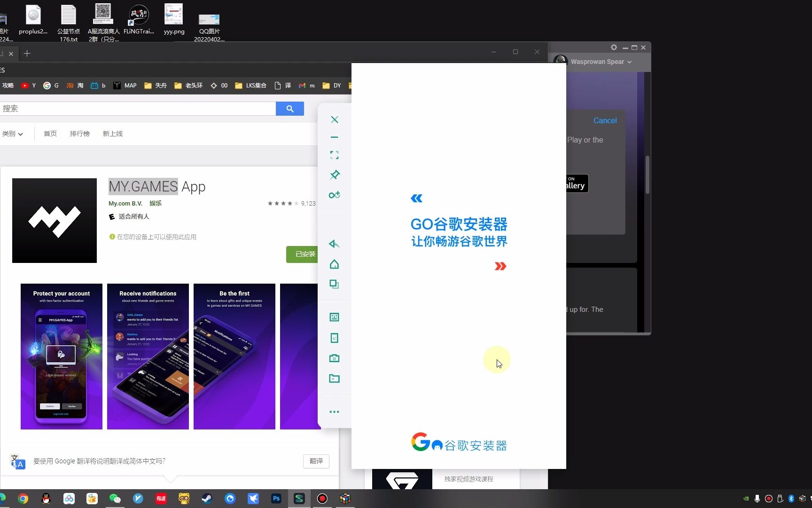Open shared folder icon in emulator sidebar

coord(334,378)
